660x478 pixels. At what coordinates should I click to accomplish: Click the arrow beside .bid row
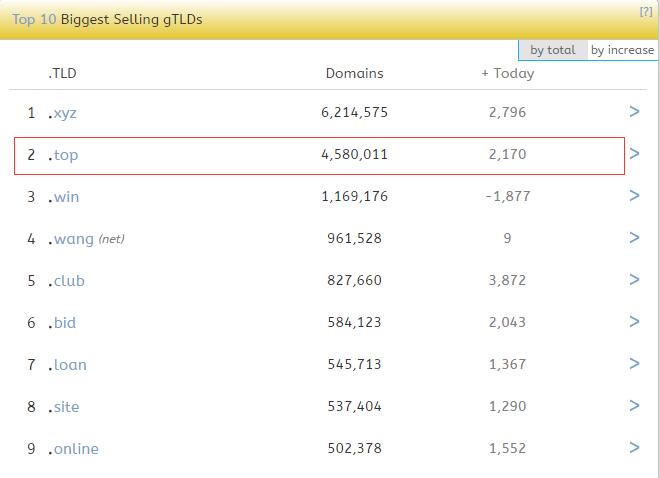634,322
